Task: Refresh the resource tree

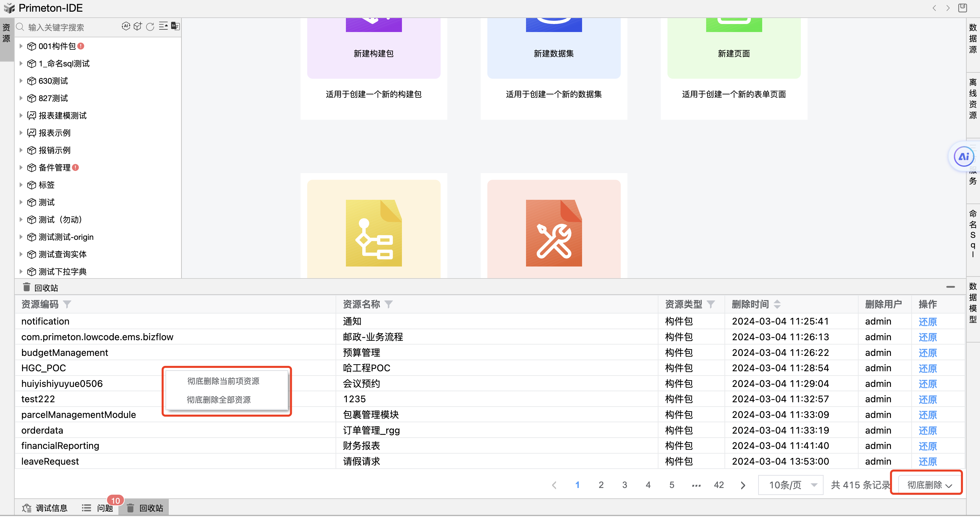Action: [x=150, y=26]
